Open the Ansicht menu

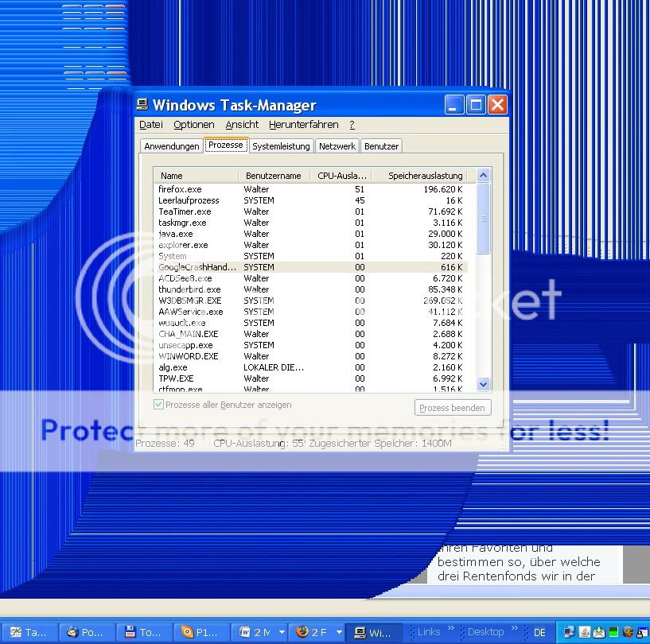pyautogui.click(x=242, y=125)
